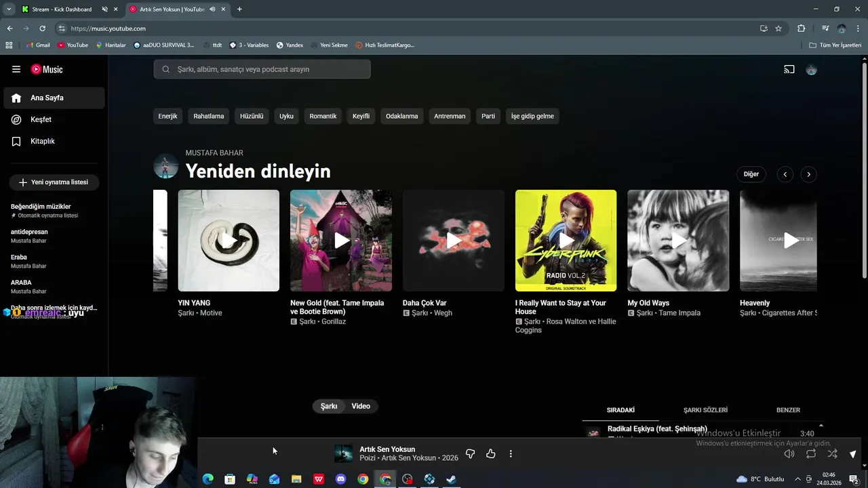Dislike the song Artık Sen Yoksun
This screenshot has width=868, height=488.
coord(470,453)
